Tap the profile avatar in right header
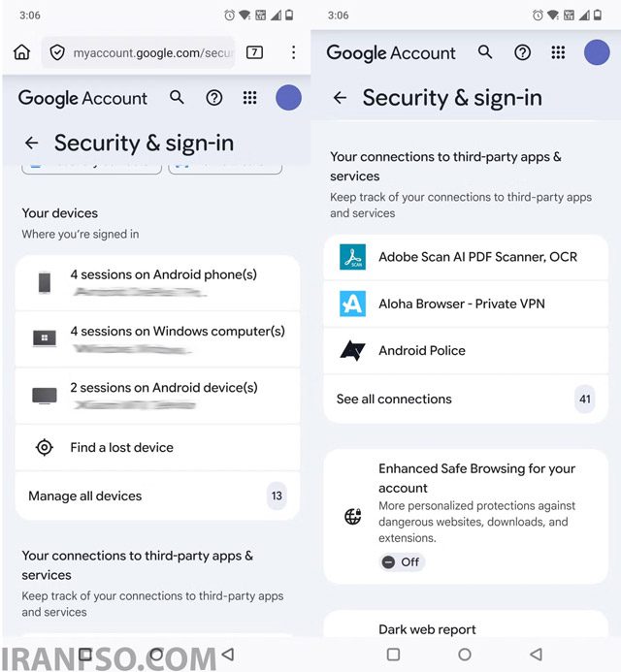This screenshot has width=621, height=672. (596, 52)
